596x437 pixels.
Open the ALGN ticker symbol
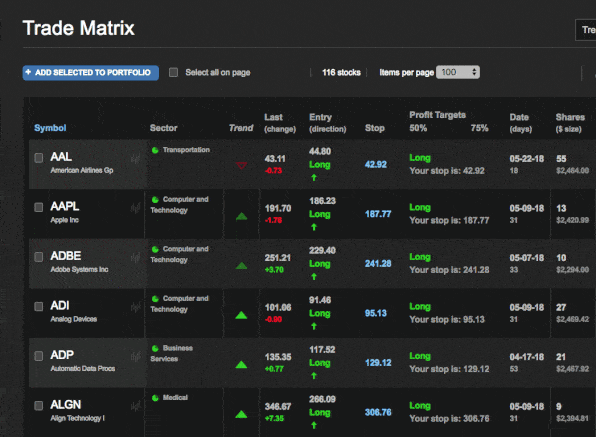[66, 405]
